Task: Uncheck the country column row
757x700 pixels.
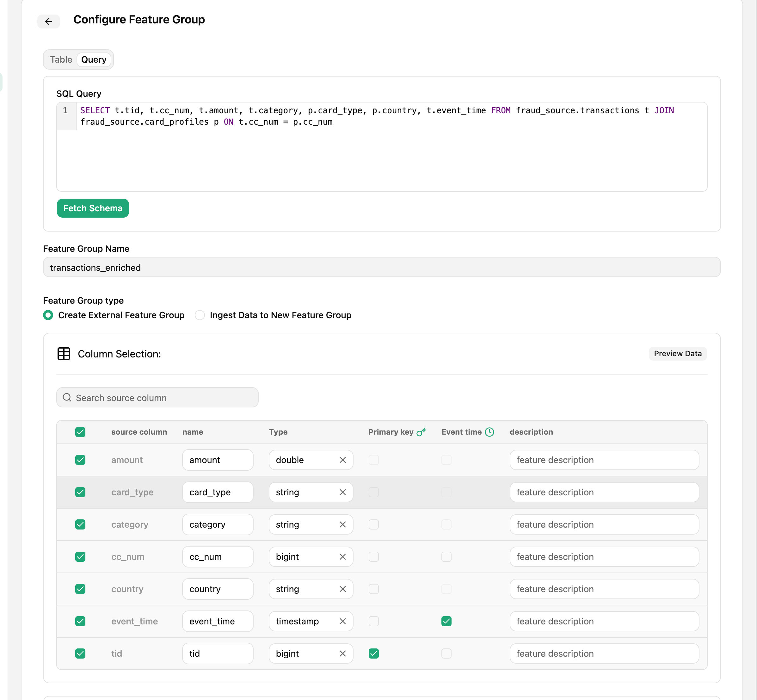Action: click(80, 589)
